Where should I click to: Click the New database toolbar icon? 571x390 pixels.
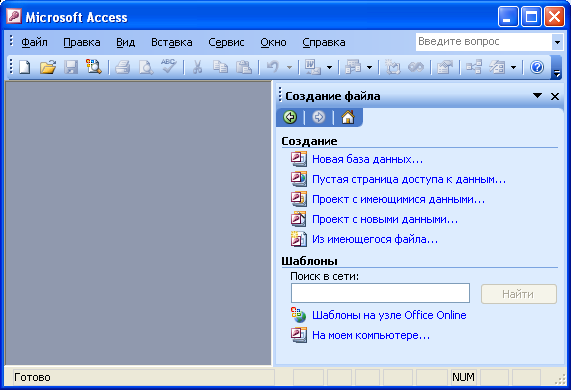[25, 67]
